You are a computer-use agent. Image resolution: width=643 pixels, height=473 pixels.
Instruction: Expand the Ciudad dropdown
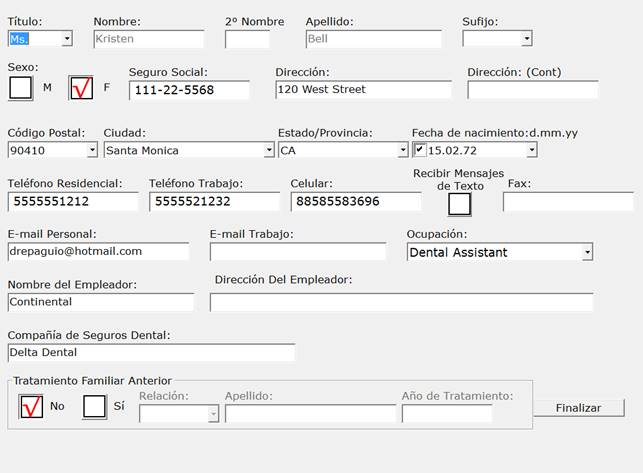point(268,150)
